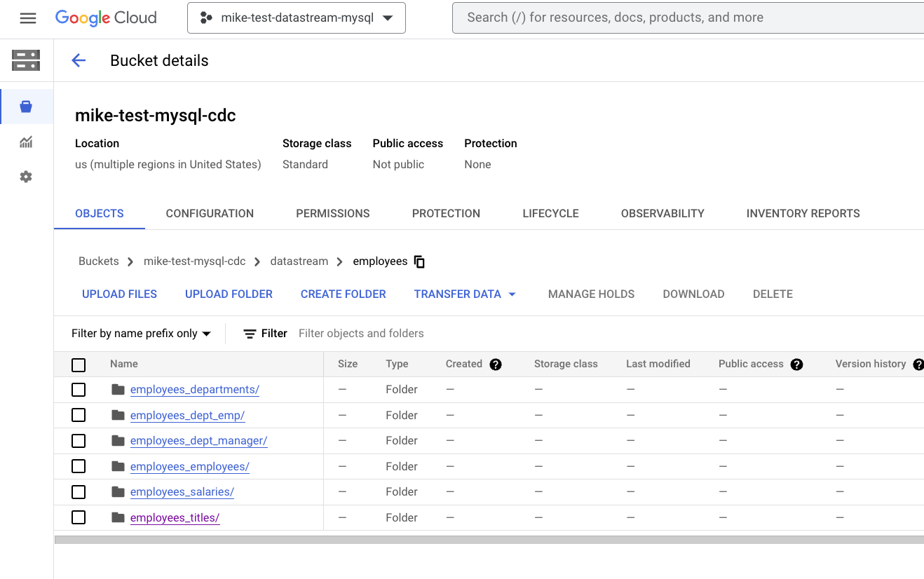Open the employees_dept_emp/ folder link
Viewport: 924px width, 579px height.
(188, 416)
